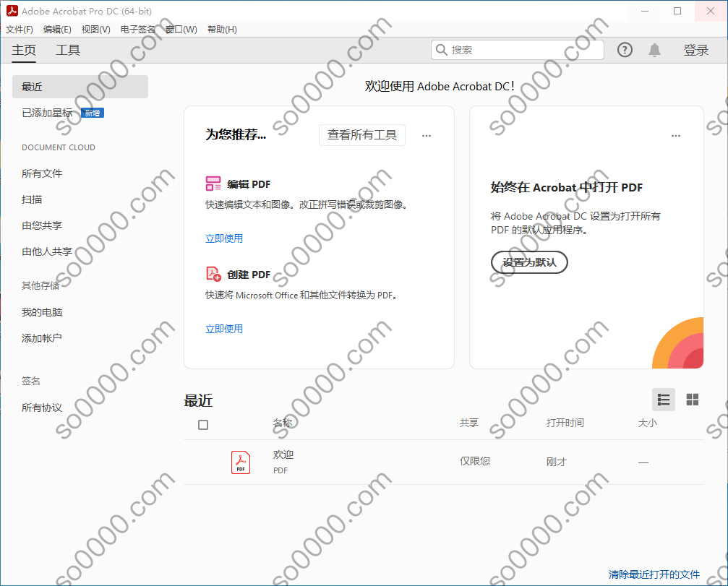
Task: Click the 编辑 PDF heading text
Action: coord(249,184)
